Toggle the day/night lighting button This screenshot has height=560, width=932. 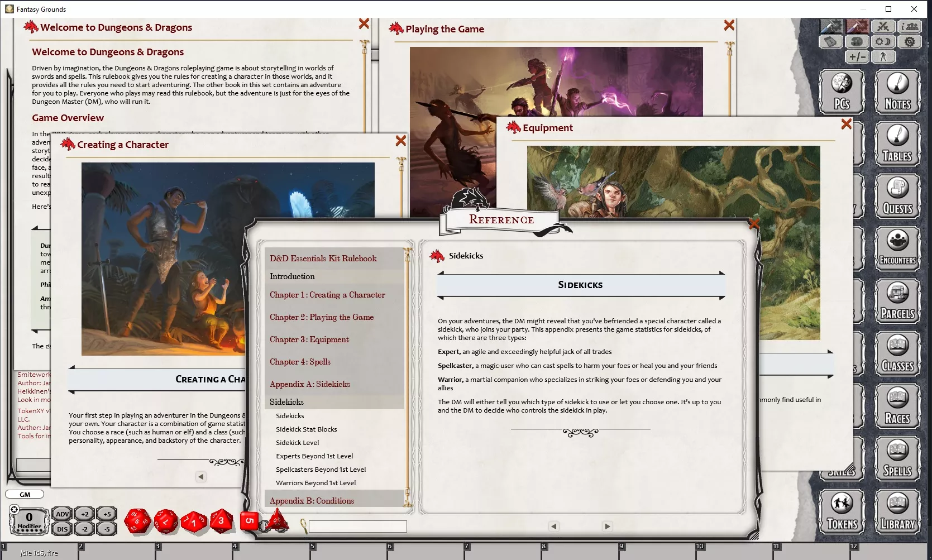point(883,41)
